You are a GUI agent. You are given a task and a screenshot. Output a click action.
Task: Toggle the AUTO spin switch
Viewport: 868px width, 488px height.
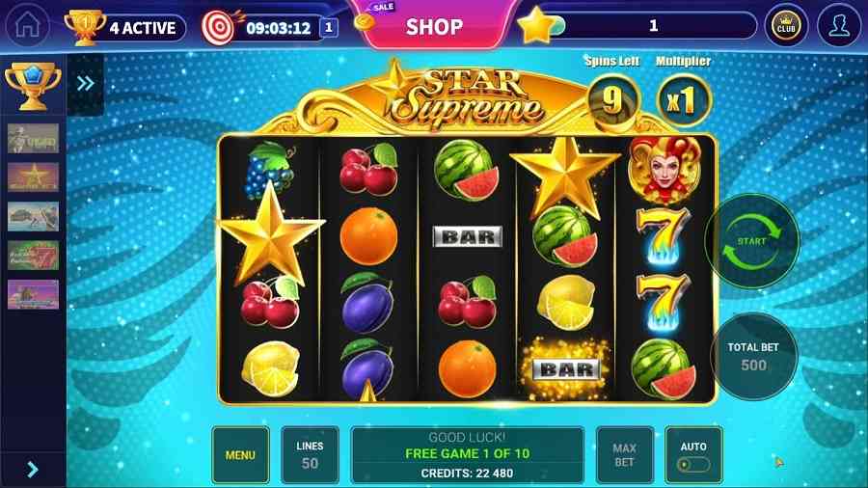(x=693, y=464)
